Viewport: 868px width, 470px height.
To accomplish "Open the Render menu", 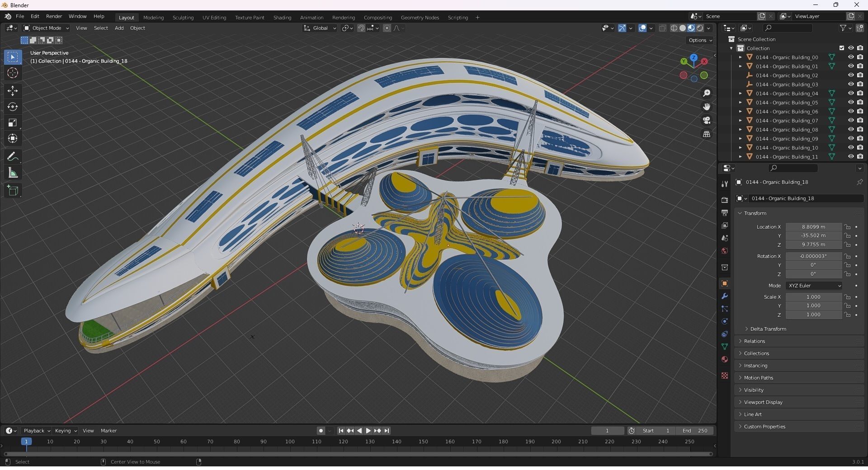I will pyautogui.click(x=54, y=16).
